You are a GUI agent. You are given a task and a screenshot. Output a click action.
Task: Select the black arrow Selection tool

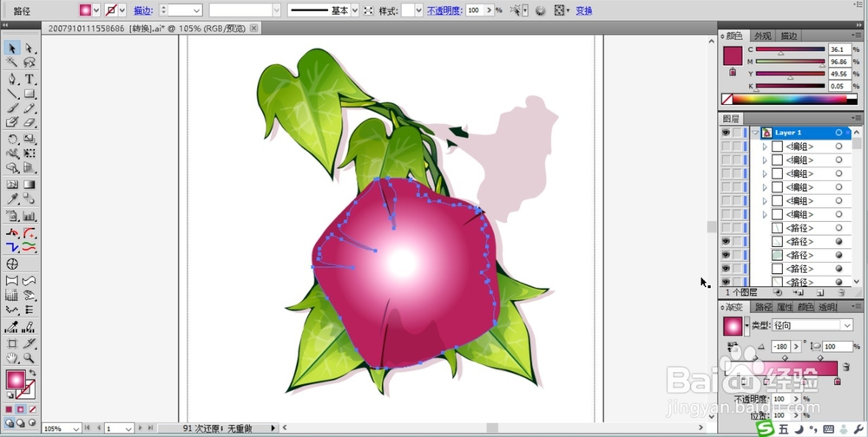click(x=12, y=49)
